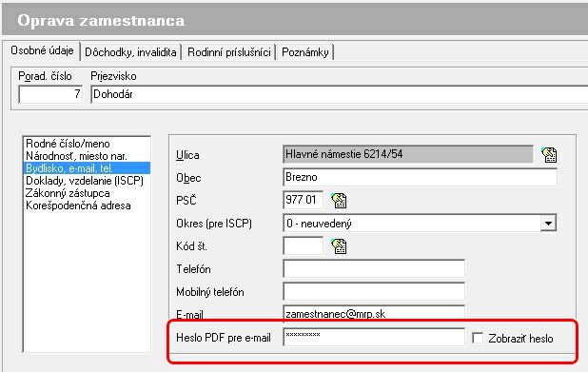This screenshot has height=372, width=588.
Task: Open the Dôchodky, invalidita tab
Action: [130, 52]
